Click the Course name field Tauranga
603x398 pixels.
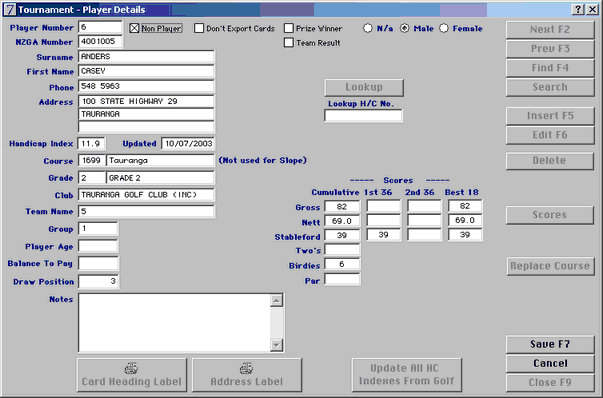tap(160, 160)
